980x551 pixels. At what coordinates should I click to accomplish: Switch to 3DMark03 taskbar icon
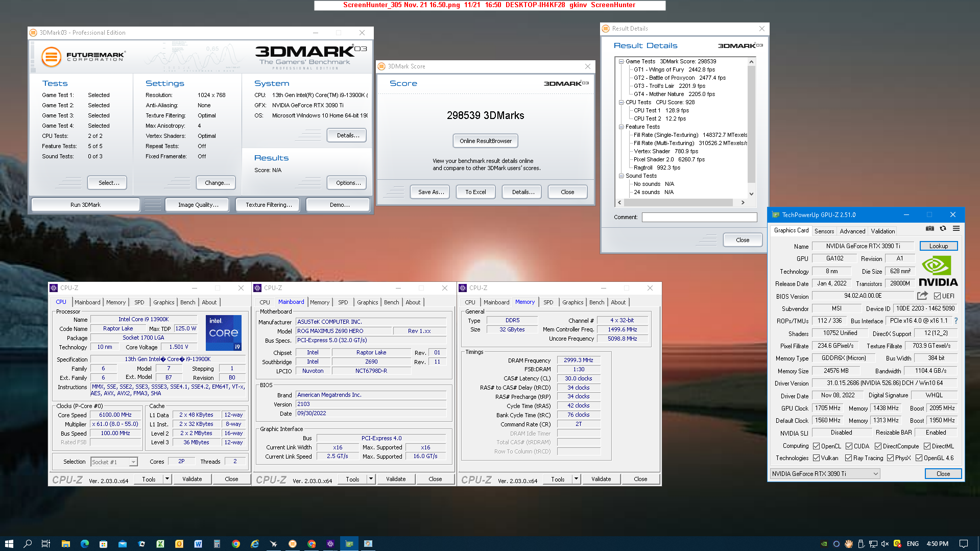(x=293, y=544)
